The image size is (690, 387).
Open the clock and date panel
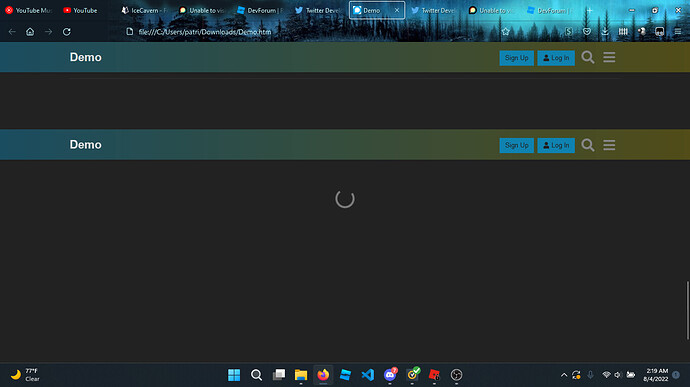pyautogui.click(x=656, y=375)
